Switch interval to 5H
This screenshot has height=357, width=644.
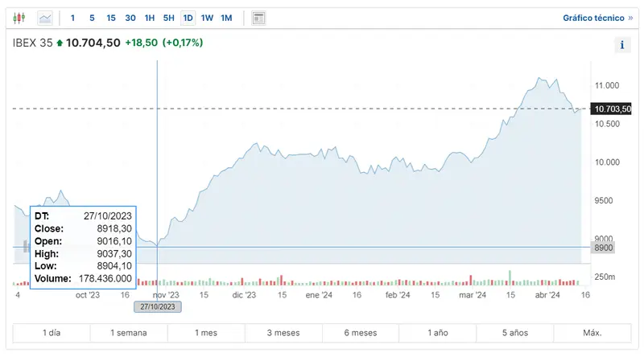coord(168,18)
